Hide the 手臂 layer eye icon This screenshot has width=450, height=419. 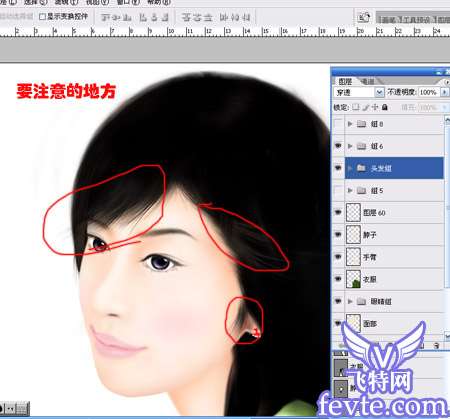point(338,257)
